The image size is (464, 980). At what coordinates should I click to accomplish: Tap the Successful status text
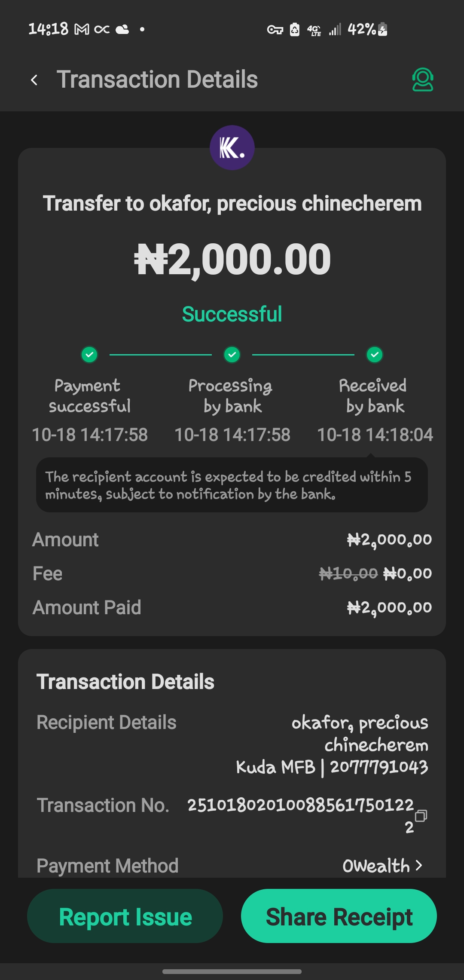[232, 314]
